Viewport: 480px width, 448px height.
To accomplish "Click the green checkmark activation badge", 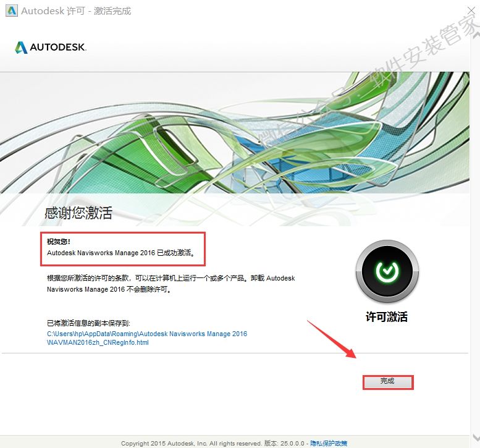I will (x=387, y=271).
